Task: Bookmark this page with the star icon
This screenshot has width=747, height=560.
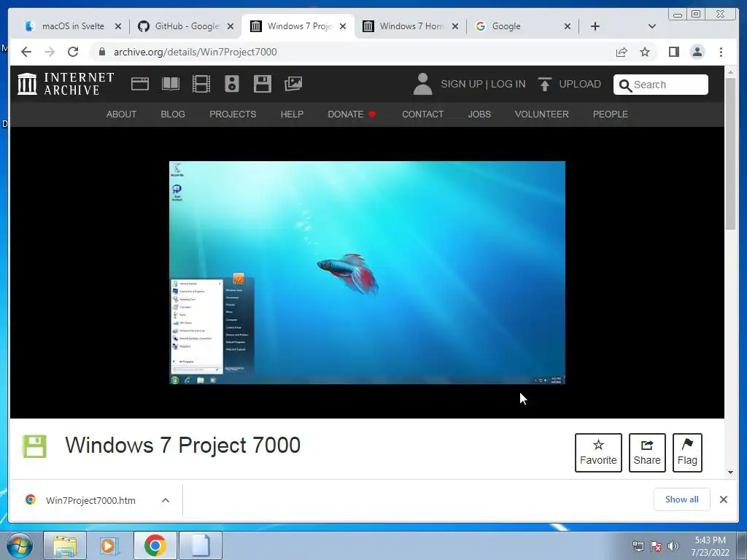Action: point(645,52)
